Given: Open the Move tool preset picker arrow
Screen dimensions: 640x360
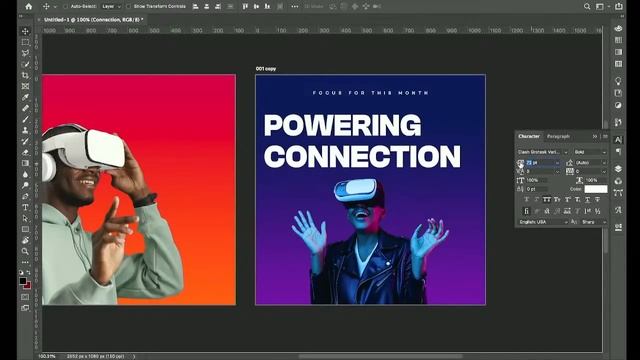Looking at the screenshot, I should tap(55, 7).
